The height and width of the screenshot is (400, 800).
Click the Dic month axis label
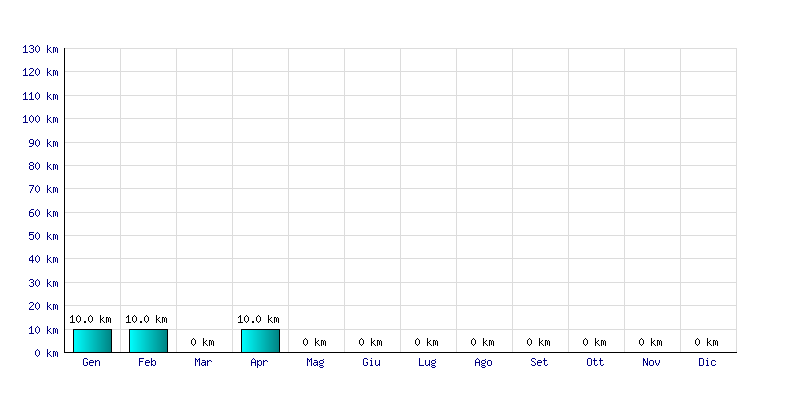(707, 362)
